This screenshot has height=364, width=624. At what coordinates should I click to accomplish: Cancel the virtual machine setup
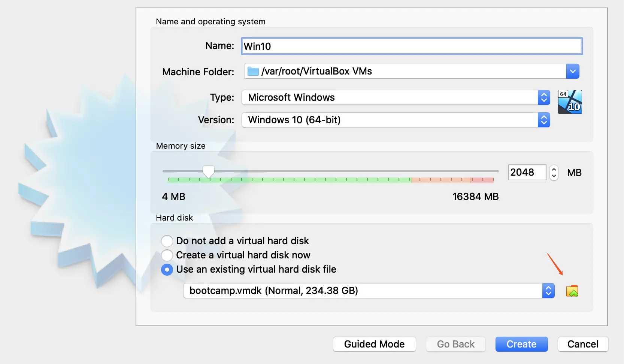tap(582, 344)
